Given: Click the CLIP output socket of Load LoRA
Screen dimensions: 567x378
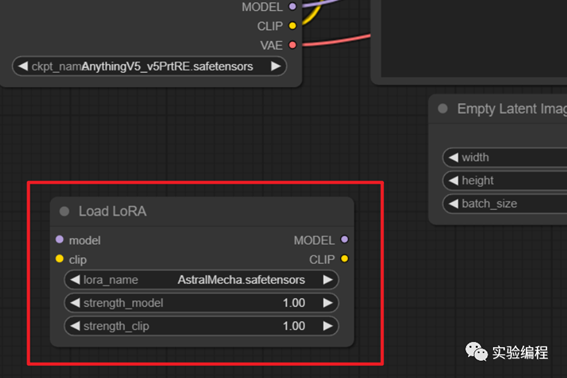Looking at the screenshot, I should 345,259.
